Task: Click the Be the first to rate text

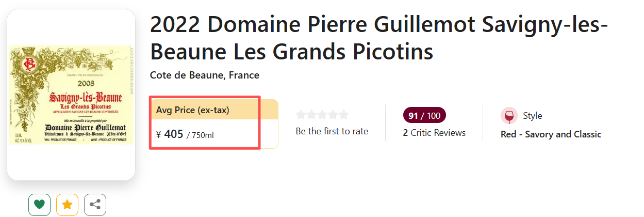Action: tap(332, 131)
